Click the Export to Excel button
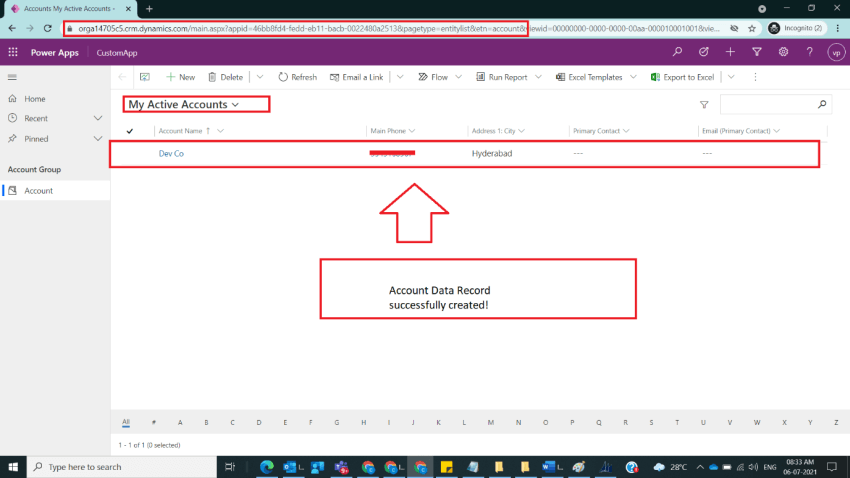850x478 pixels. (682, 77)
